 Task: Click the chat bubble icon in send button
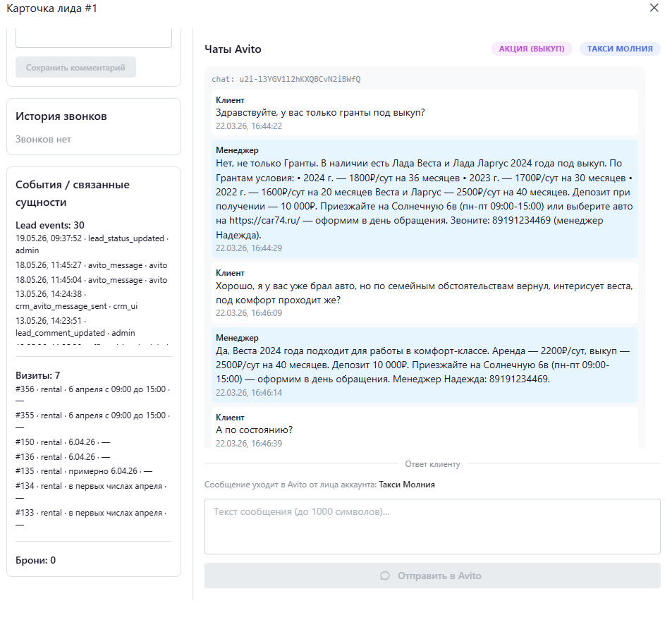click(x=385, y=576)
